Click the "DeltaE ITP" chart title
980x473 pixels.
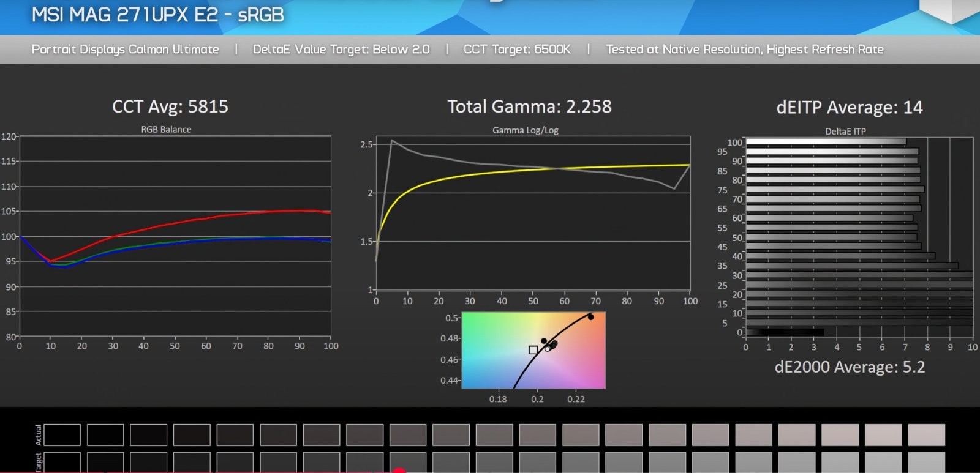(845, 132)
